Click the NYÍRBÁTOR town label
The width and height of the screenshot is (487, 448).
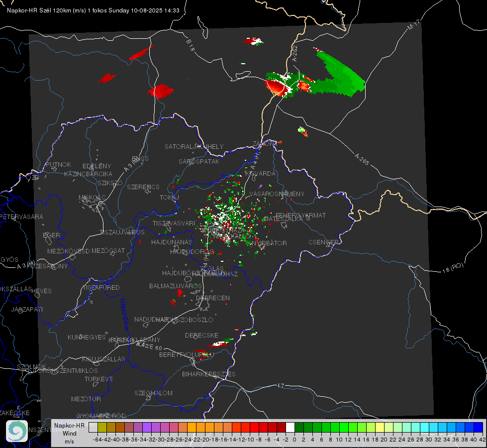[269, 243]
